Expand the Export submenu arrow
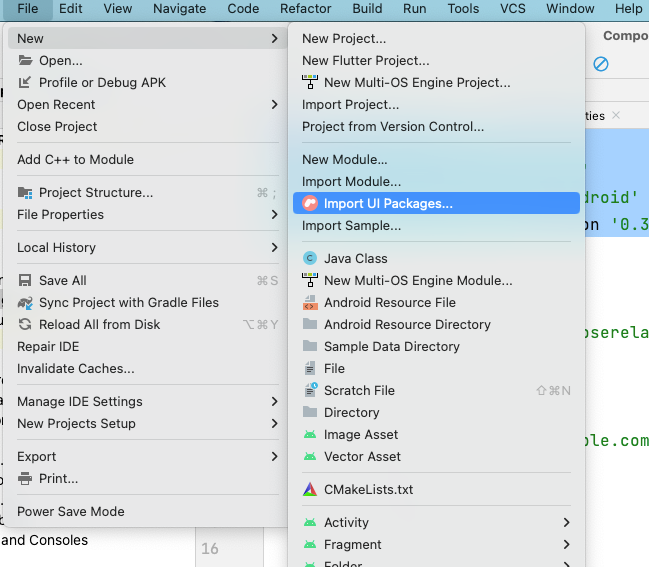Screen dimensions: 649x567 point(274,456)
